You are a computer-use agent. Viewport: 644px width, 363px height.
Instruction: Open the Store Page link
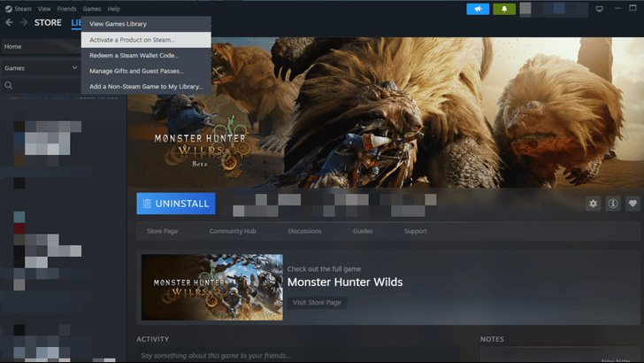pos(162,231)
